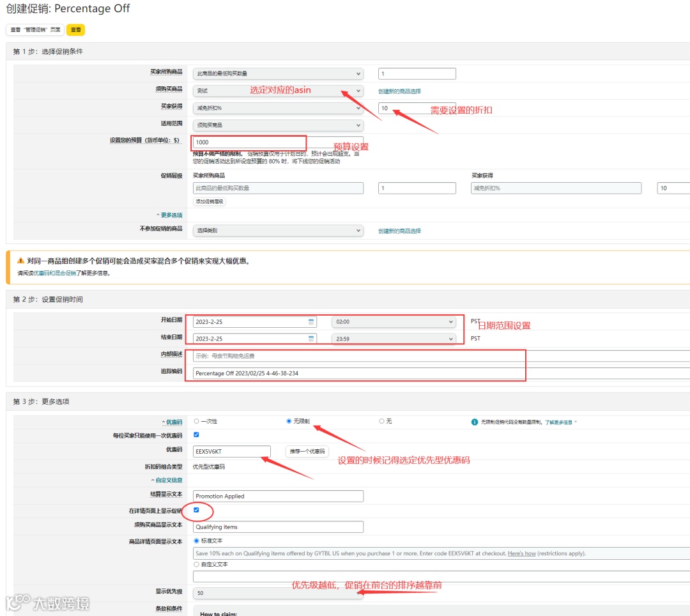Open the start time dropdown showing 02:00

(394, 321)
